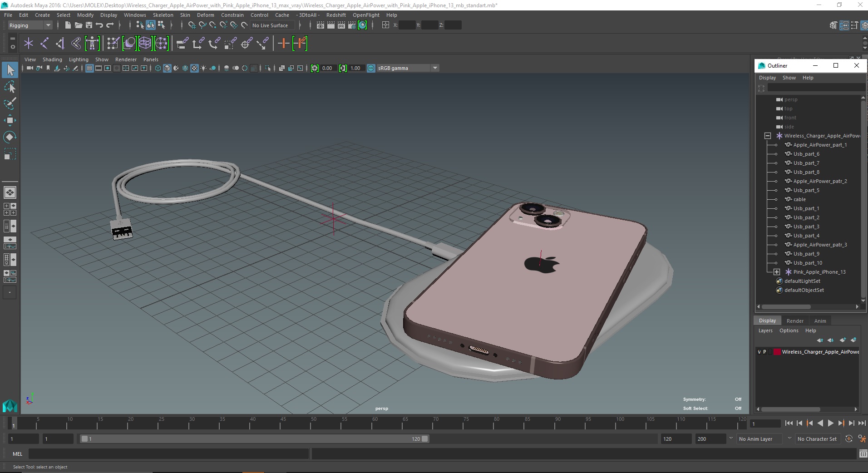Click the Open Scene folder icon

point(78,25)
